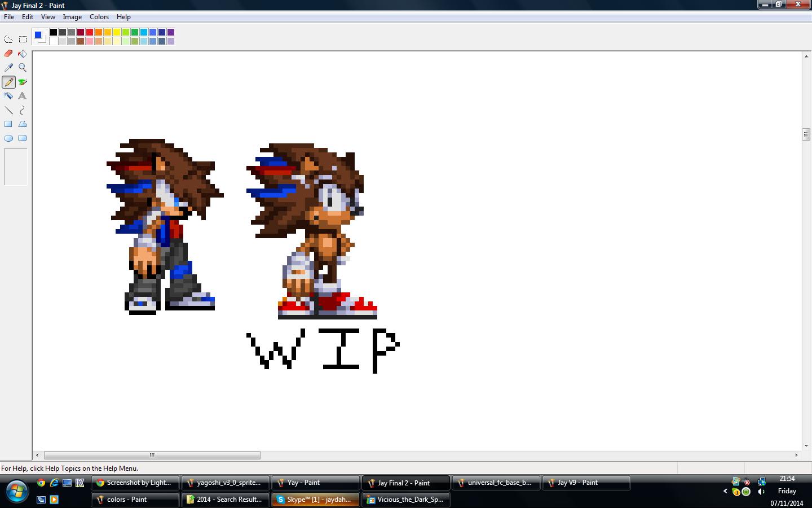Click the volume speaker tray icon

(761, 492)
